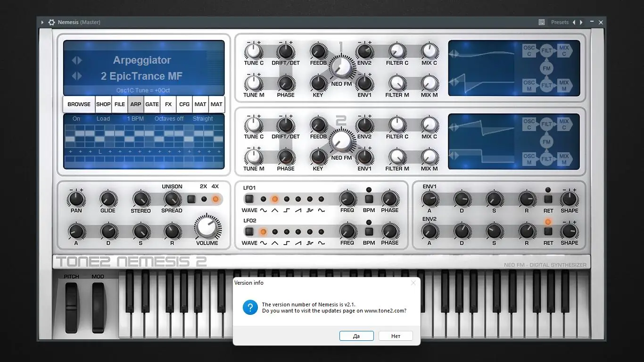
Task: Open the SHOP tab
Action: tap(103, 104)
